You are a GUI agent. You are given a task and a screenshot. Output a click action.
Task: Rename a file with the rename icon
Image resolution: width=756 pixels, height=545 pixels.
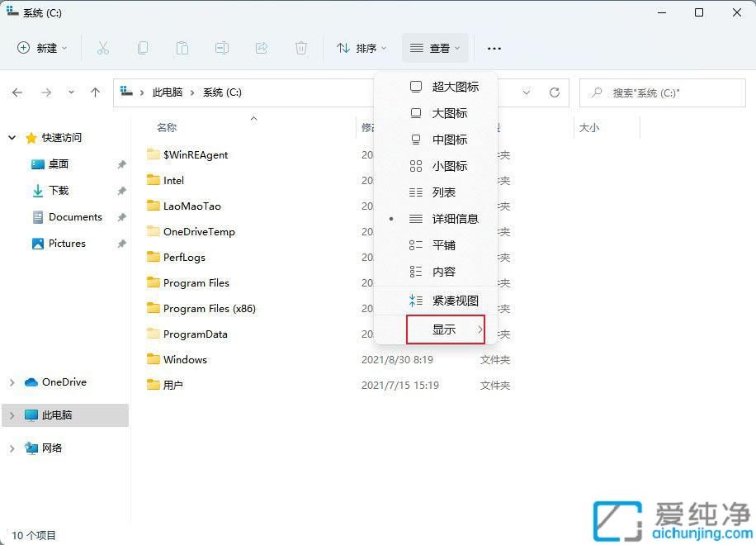point(222,48)
